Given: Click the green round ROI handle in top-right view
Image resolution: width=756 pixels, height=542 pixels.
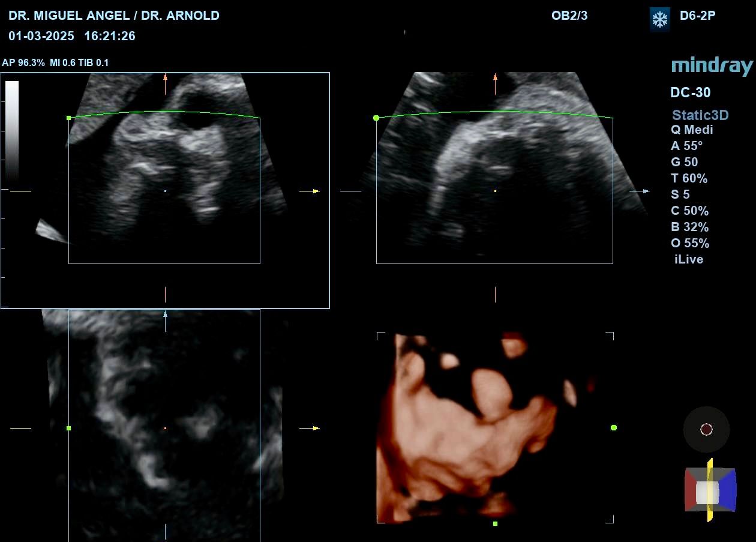Looking at the screenshot, I should [376, 118].
